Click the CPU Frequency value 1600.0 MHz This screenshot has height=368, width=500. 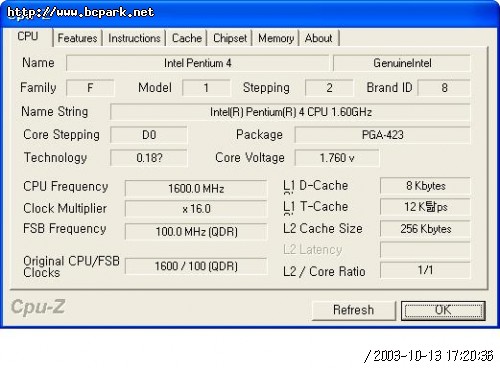(196, 189)
